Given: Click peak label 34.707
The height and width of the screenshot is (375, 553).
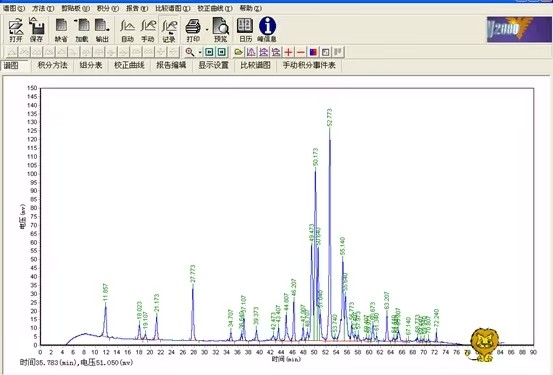Looking at the screenshot, I should coord(231,319).
